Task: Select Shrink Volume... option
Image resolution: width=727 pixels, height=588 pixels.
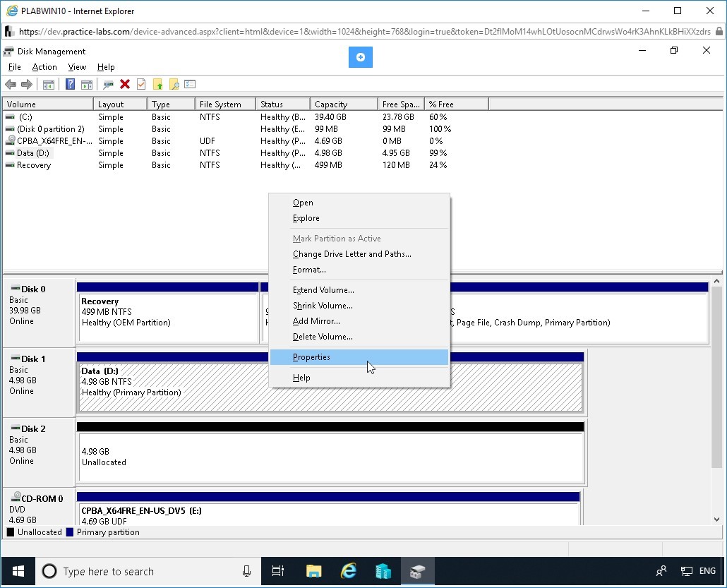Action: pyautogui.click(x=359, y=306)
